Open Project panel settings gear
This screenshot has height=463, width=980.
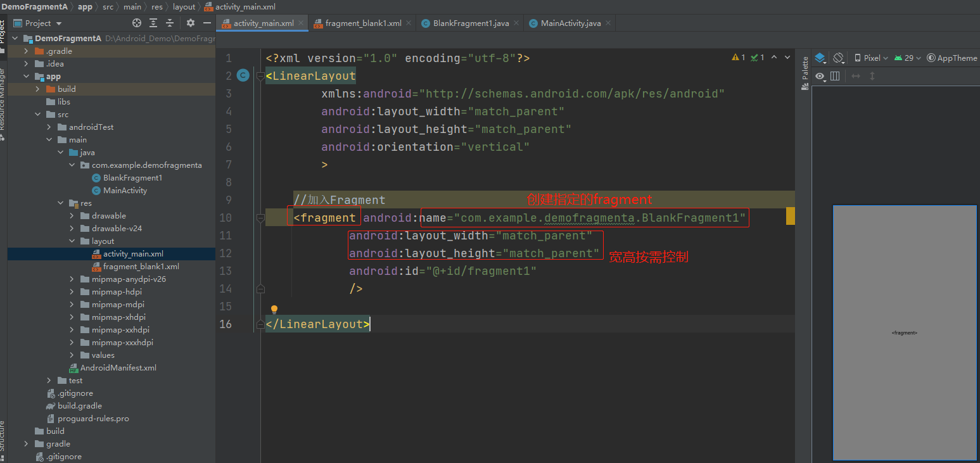pyautogui.click(x=191, y=23)
